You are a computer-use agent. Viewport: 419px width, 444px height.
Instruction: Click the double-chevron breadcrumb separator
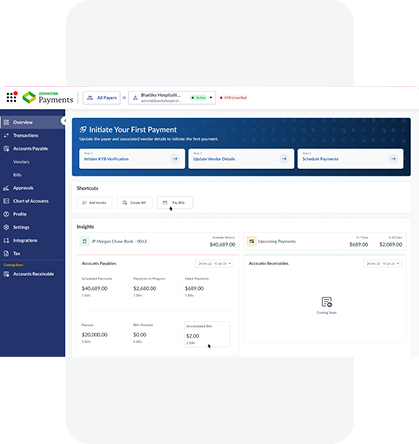[x=124, y=98]
